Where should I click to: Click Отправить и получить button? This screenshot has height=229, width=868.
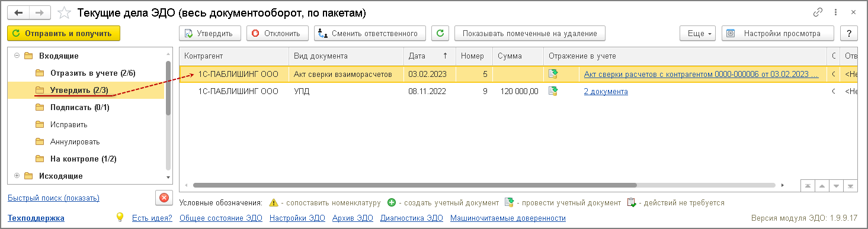64,34
